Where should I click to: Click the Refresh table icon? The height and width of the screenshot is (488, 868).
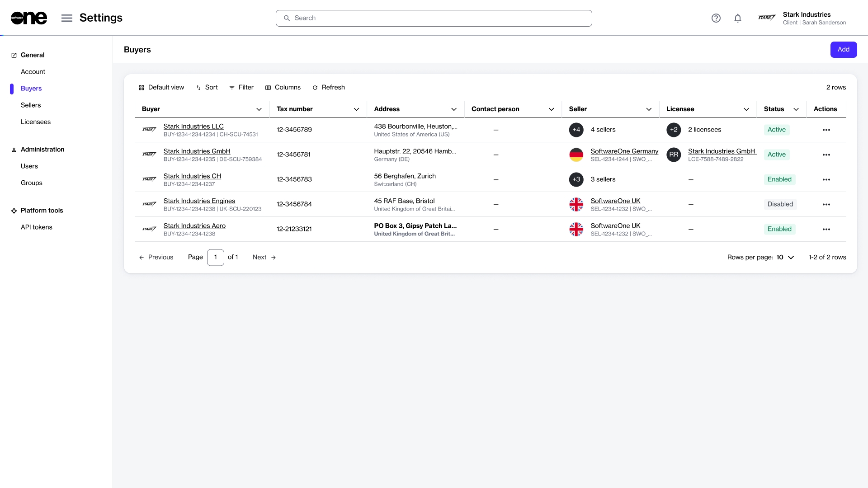coord(315,88)
